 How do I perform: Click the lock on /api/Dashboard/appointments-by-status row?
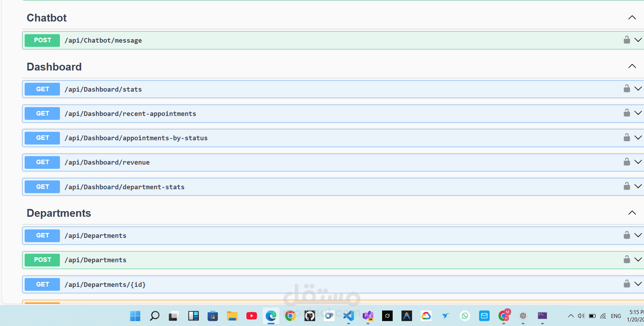pyautogui.click(x=627, y=137)
